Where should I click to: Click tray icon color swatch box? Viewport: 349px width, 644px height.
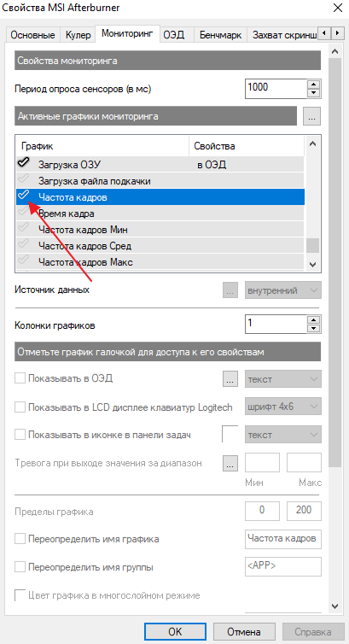click(230, 434)
